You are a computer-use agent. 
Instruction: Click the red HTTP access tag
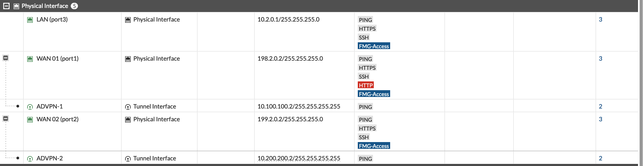pos(366,85)
